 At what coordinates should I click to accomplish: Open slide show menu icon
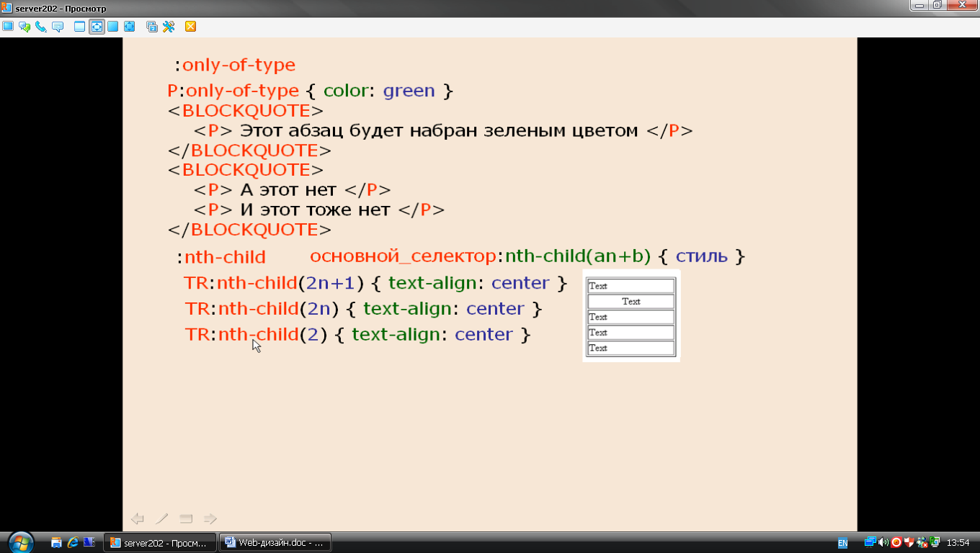186,518
